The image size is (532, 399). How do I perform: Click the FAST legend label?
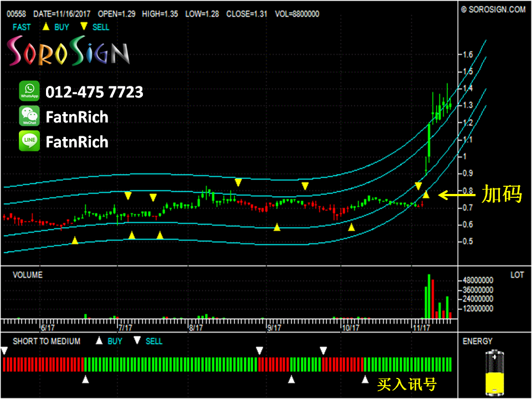click(x=22, y=27)
